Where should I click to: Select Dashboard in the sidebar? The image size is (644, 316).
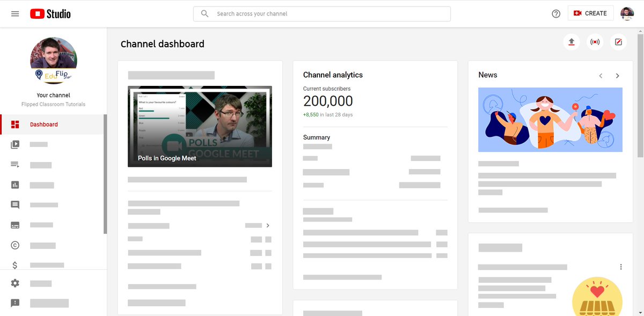click(x=52, y=124)
